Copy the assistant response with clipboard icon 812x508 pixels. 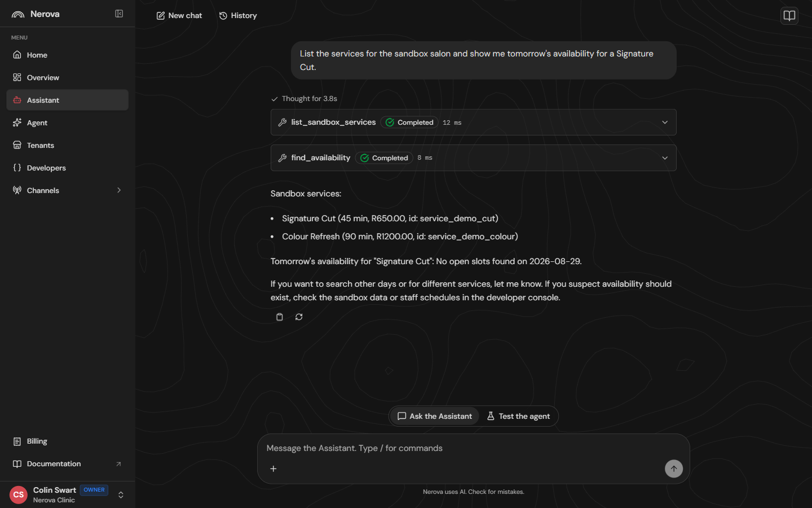tap(279, 317)
